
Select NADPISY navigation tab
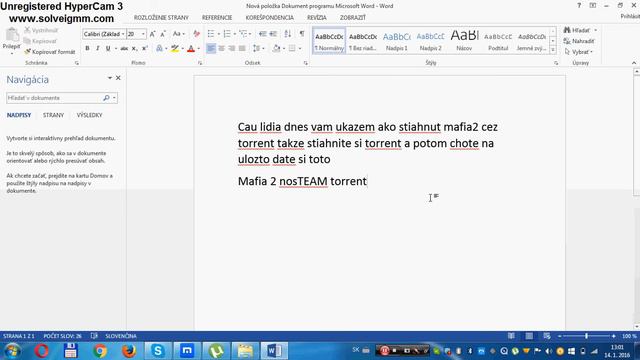(x=19, y=115)
